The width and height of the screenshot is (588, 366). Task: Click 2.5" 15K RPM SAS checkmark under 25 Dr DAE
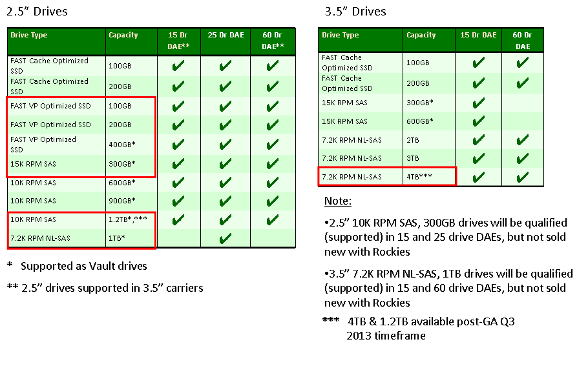226,164
